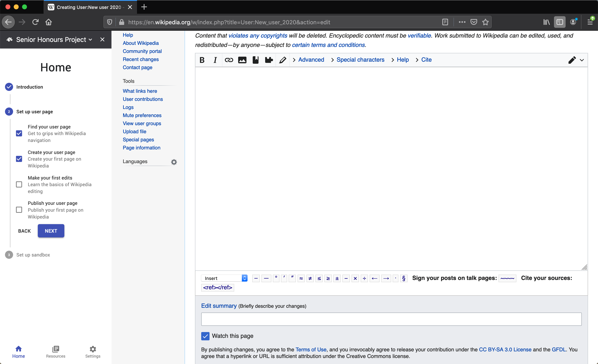Check Make your first edits checkbox
The height and width of the screenshot is (364, 598).
[19, 184]
